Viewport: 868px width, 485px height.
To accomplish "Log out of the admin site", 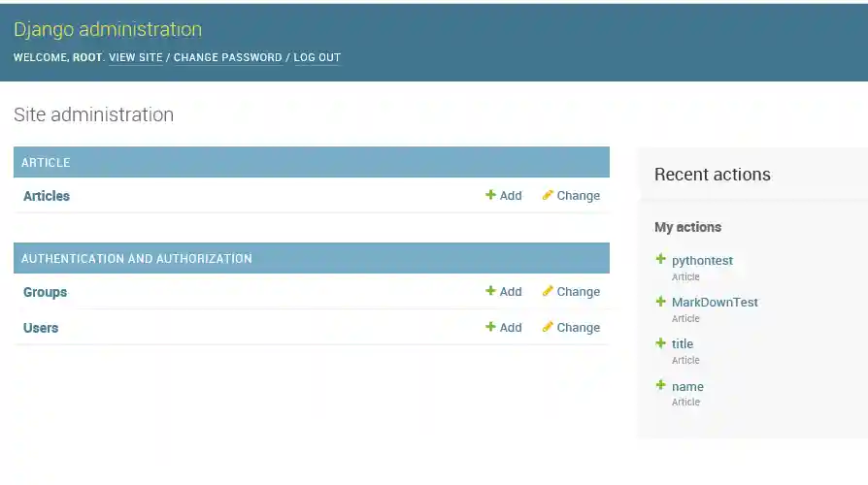I will 317,57.
